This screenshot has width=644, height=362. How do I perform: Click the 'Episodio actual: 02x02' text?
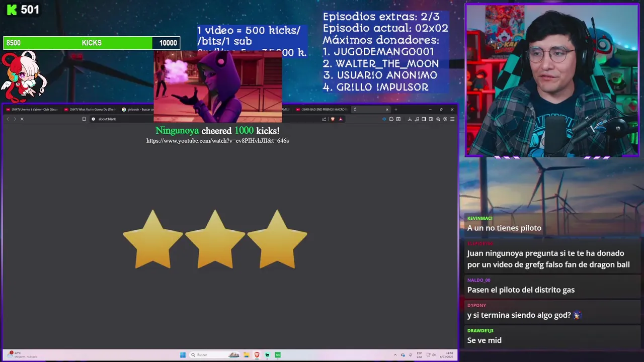385,28
